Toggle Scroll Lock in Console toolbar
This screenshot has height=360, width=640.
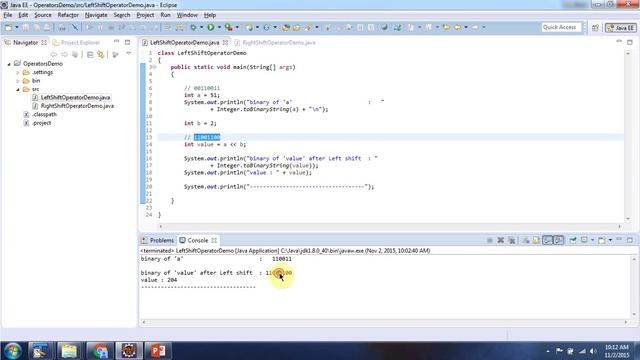(x=536, y=240)
